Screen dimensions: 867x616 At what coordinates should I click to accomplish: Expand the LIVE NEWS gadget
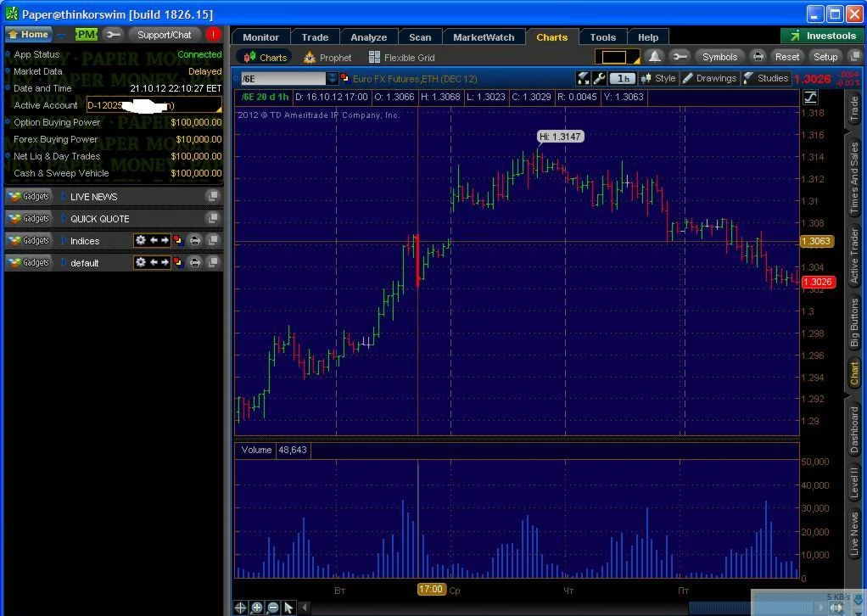coord(64,196)
